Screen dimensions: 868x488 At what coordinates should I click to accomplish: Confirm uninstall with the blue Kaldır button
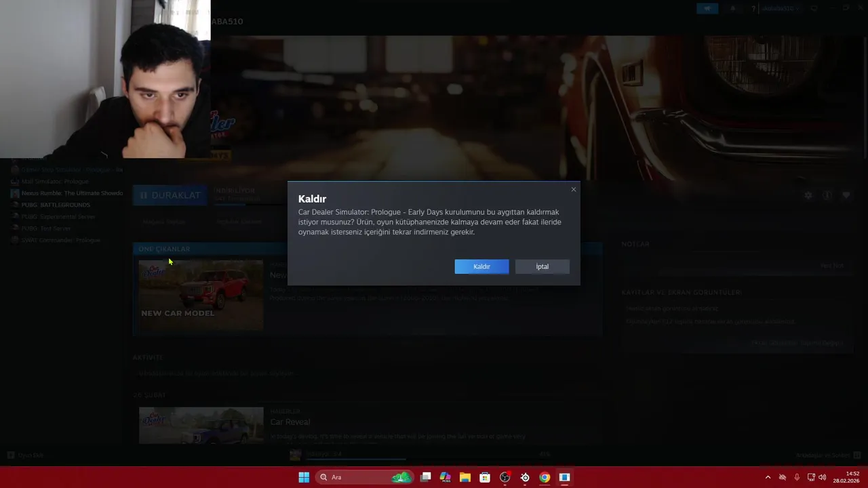pyautogui.click(x=481, y=266)
